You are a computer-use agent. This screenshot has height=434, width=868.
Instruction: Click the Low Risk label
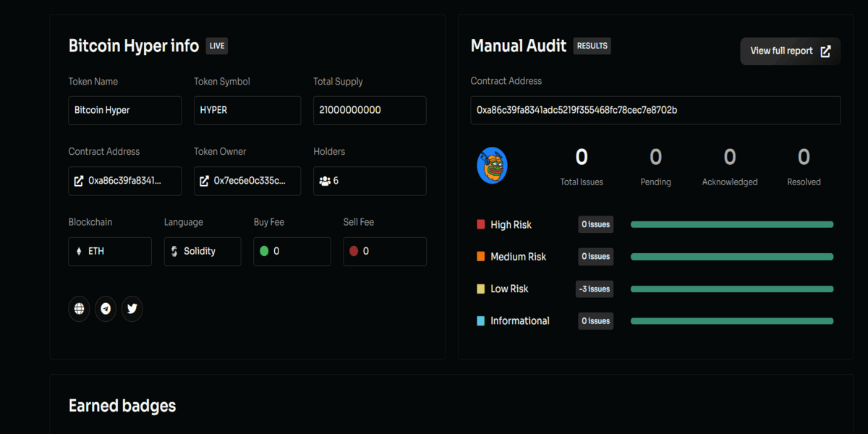click(x=509, y=289)
